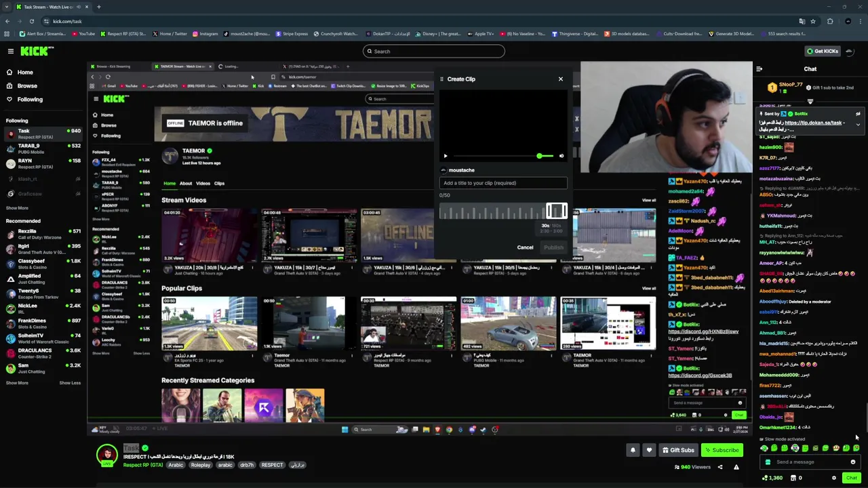The height and width of the screenshot is (488, 868).
Task: Open chat settings gear icon
Action: click(x=834, y=478)
